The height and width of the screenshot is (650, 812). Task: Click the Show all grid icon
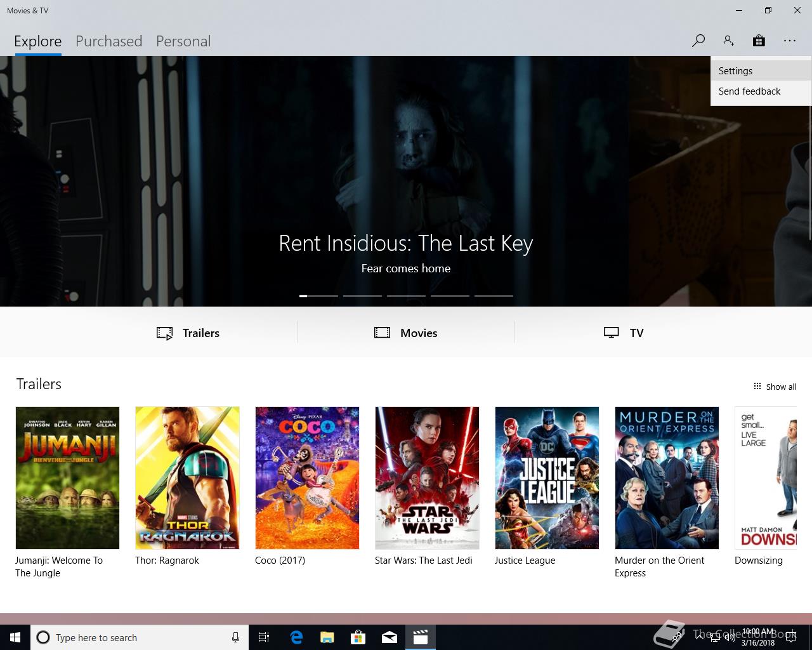[x=757, y=386]
